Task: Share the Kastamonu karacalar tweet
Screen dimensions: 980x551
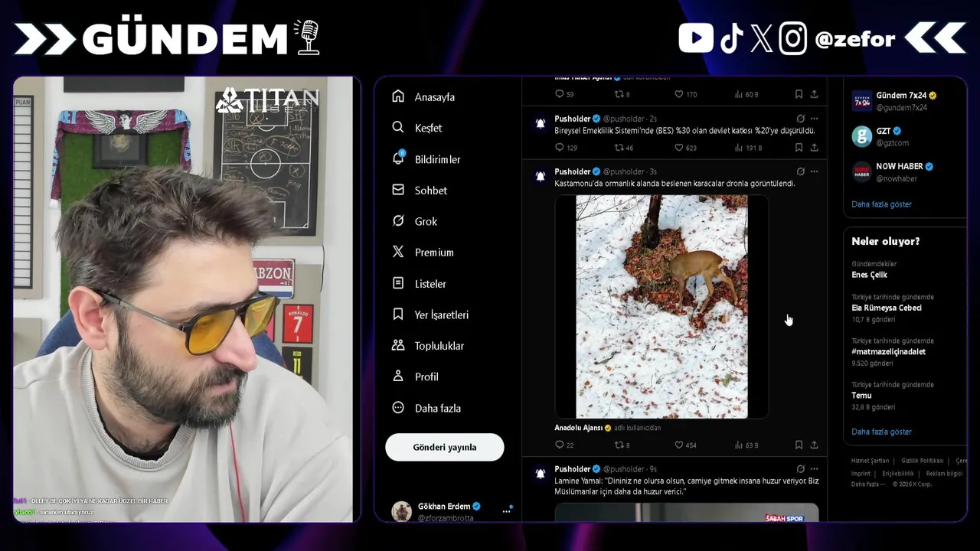Action: click(814, 445)
